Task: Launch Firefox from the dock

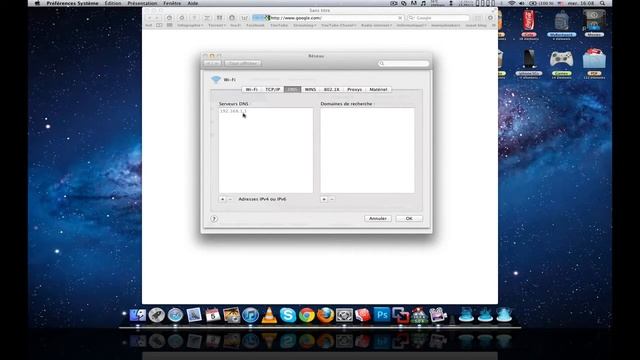Action: tap(325, 315)
